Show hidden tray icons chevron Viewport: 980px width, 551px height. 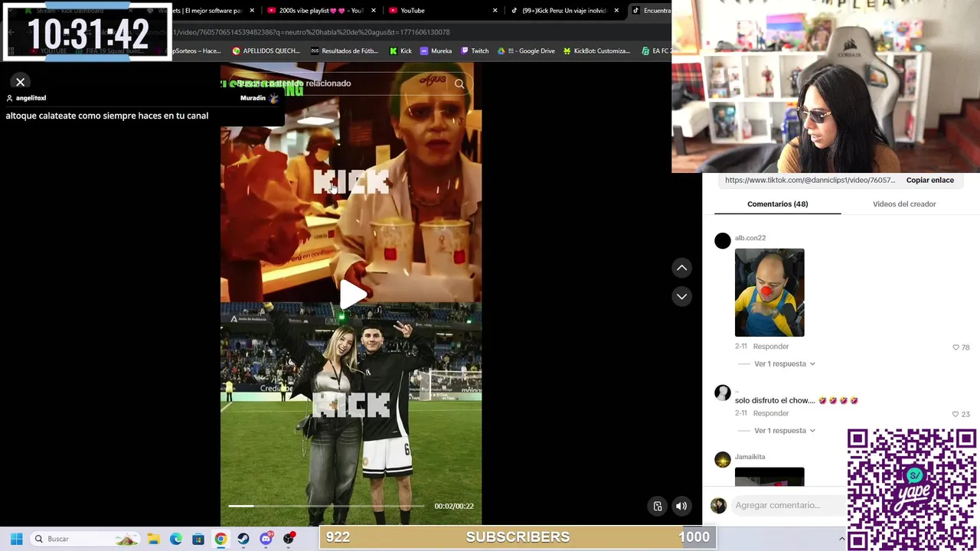pos(841,539)
